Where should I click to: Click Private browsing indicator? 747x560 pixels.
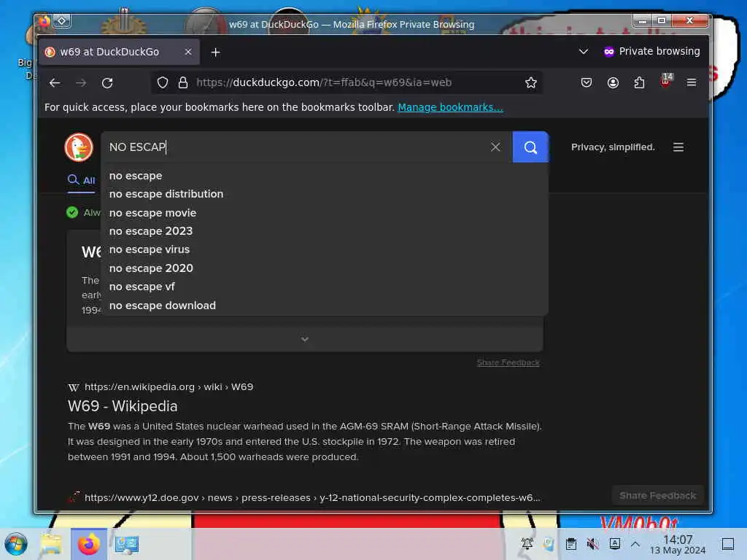point(651,52)
